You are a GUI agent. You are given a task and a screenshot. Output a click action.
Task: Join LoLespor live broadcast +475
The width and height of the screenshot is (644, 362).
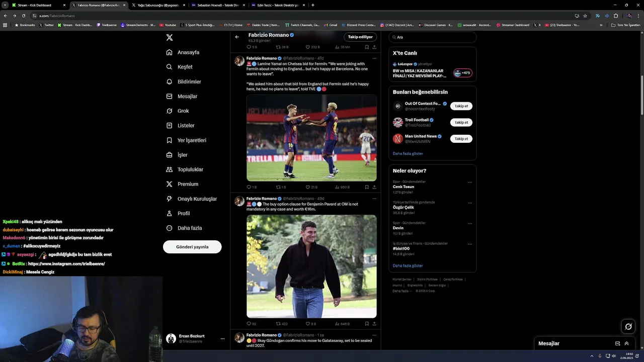462,73
